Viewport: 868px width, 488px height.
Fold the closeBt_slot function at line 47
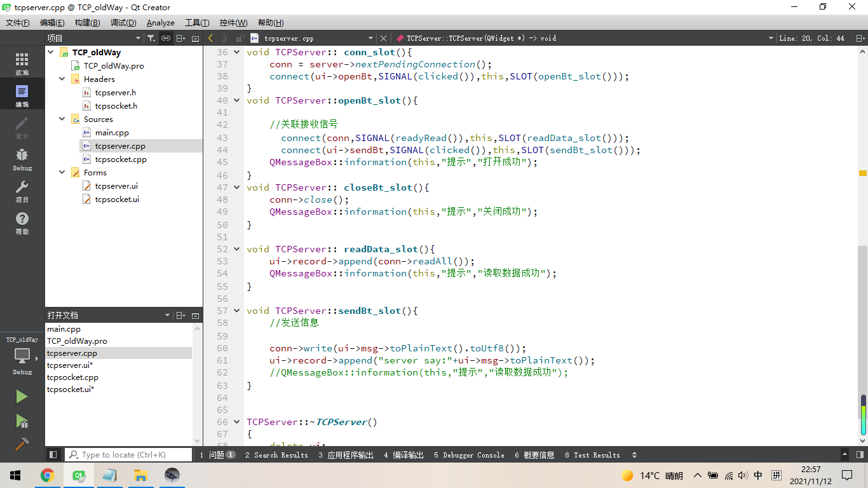coord(237,187)
